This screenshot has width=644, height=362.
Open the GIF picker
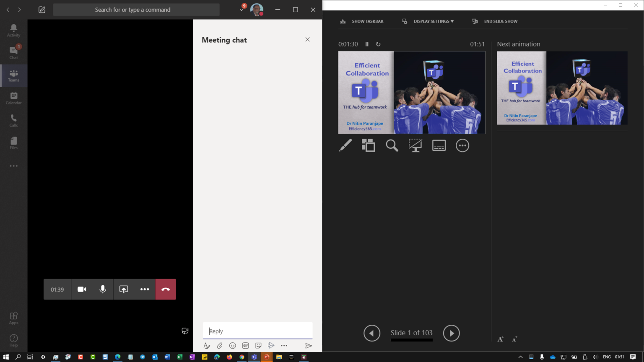click(x=245, y=345)
